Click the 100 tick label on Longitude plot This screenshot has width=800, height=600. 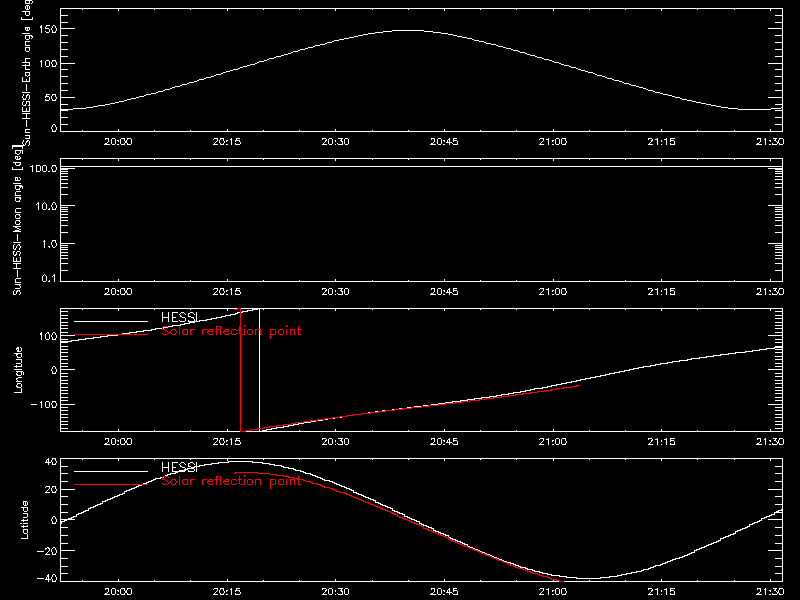pyautogui.click(x=48, y=336)
